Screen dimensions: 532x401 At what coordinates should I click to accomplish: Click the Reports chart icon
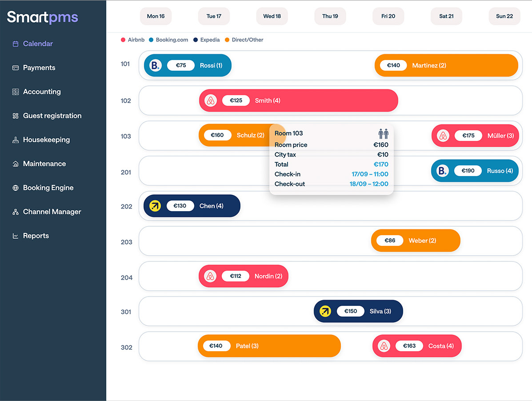click(x=15, y=236)
